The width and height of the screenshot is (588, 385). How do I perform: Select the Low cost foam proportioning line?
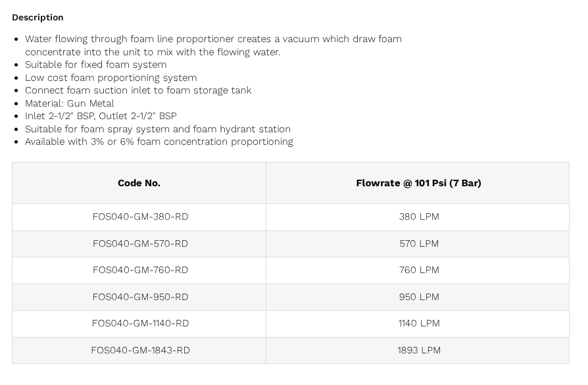[x=110, y=78]
